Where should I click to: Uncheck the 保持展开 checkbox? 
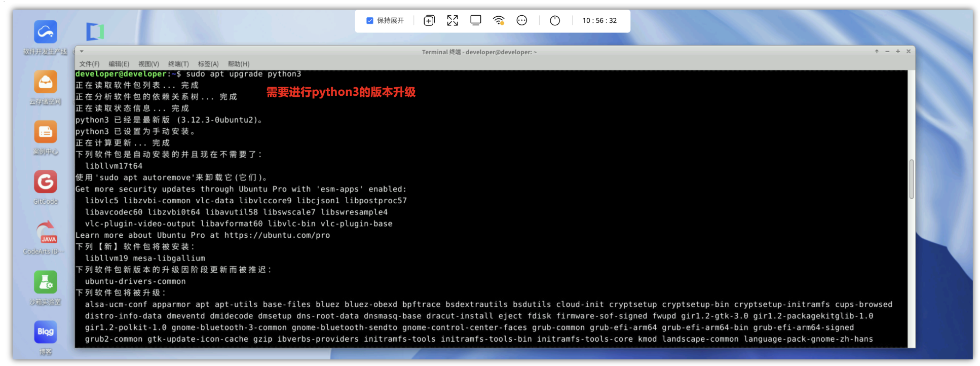[x=370, y=21]
